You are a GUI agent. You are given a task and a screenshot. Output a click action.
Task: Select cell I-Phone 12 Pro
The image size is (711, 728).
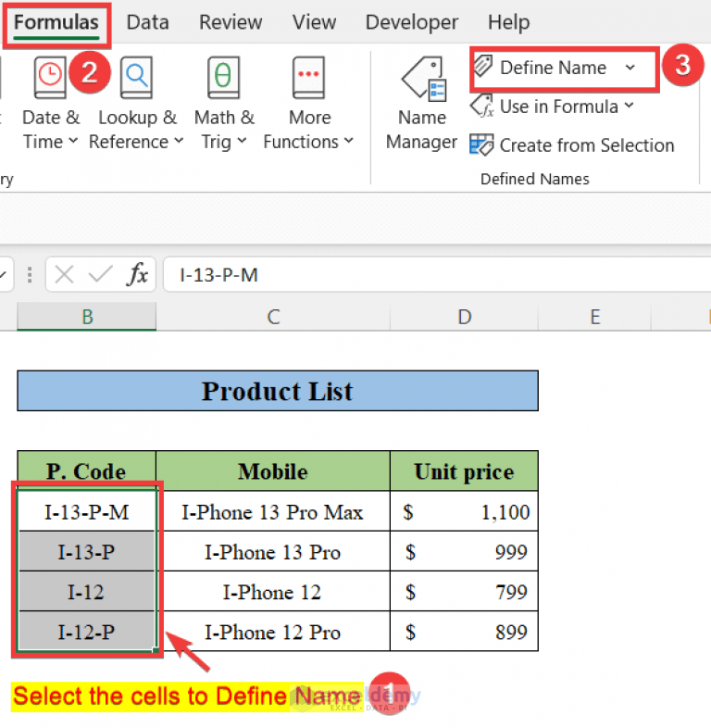273,632
